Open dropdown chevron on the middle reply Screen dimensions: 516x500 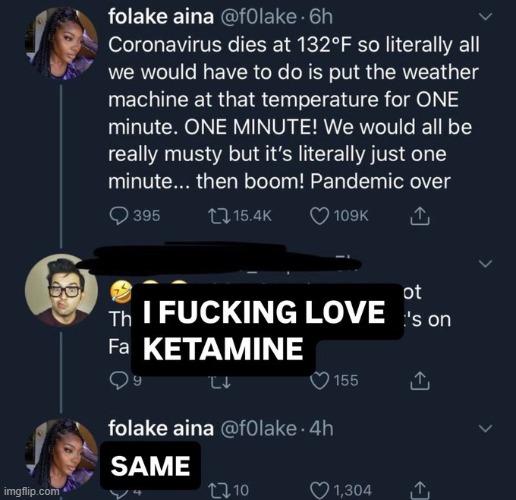point(485,264)
